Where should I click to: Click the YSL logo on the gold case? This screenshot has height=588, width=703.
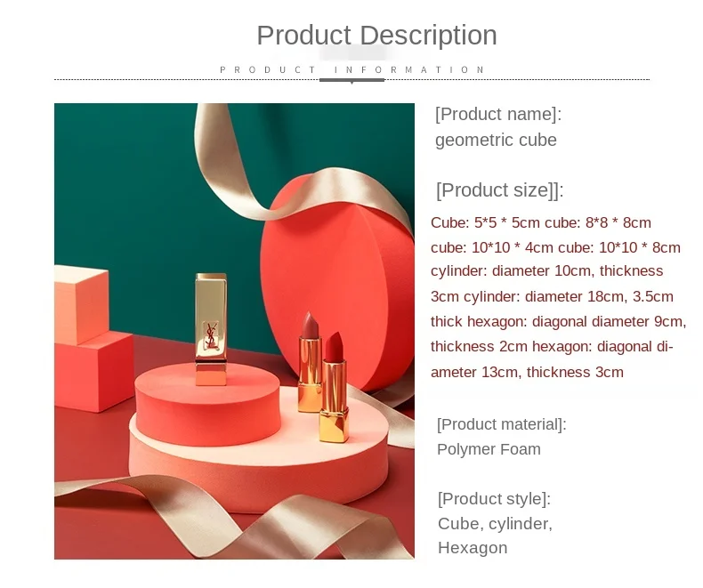tap(211, 335)
